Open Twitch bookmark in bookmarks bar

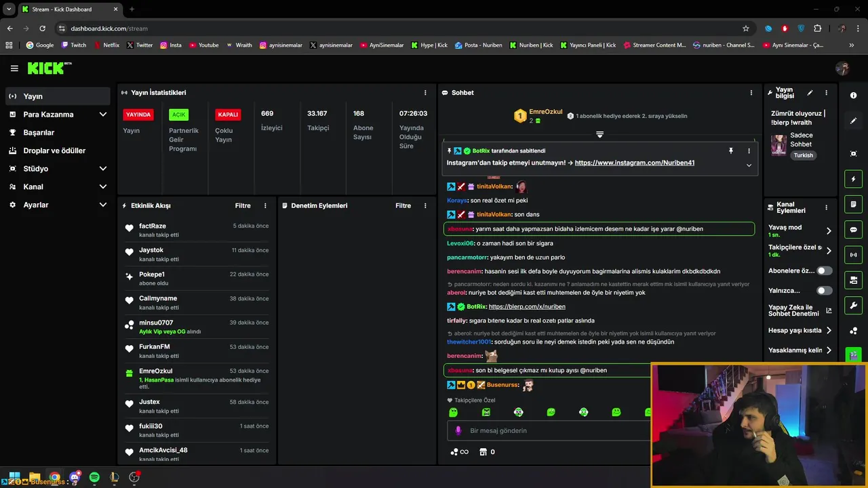(74, 45)
